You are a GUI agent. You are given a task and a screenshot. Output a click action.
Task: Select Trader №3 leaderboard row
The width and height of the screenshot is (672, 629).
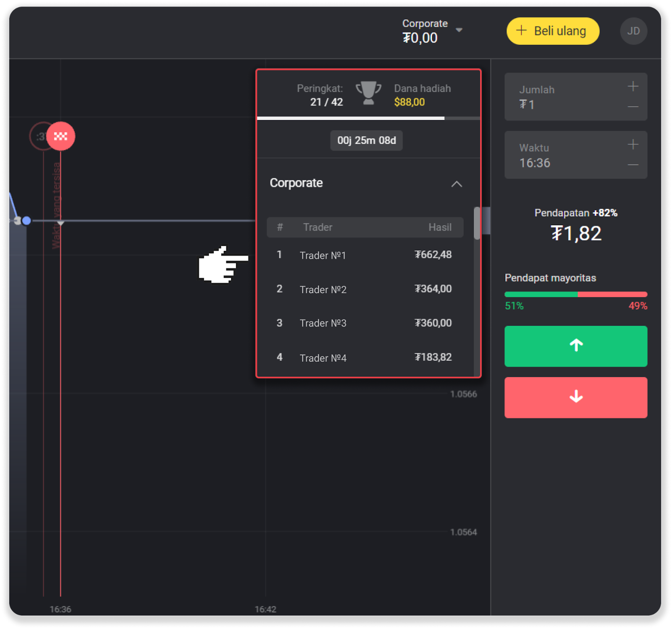[x=365, y=323]
